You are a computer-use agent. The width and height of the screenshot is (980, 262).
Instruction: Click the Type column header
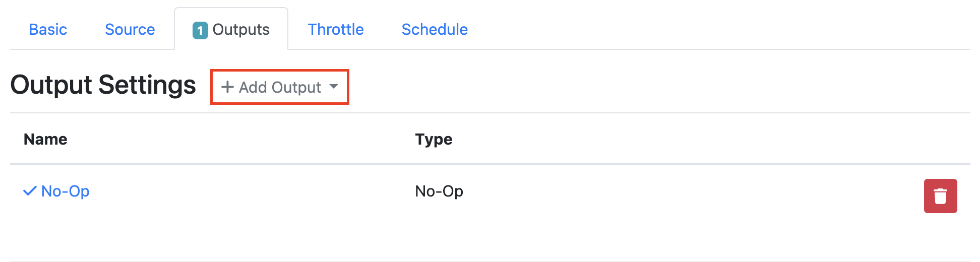(x=434, y=139)
